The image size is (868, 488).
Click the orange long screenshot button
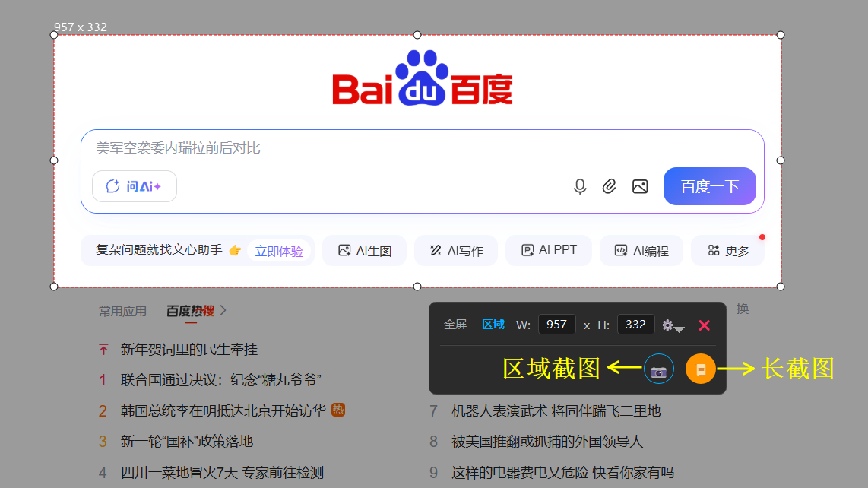(x=701, y=369)
